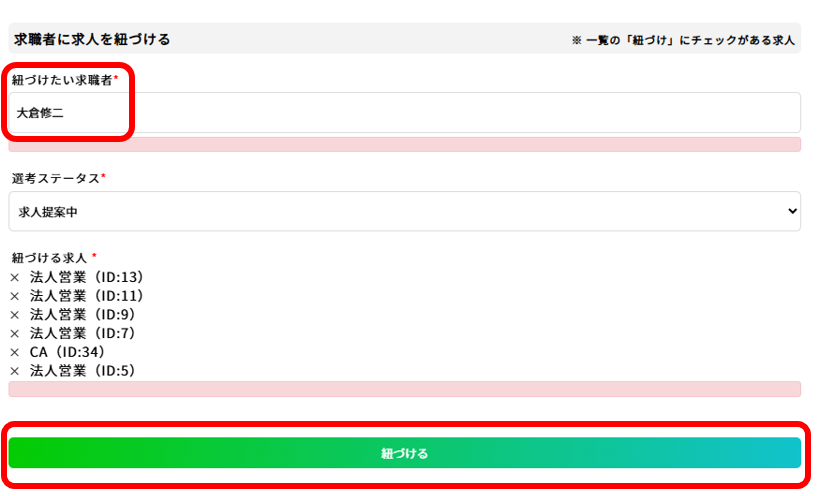828x496 pixels.
Task: Select the 法人営業 (ID:13) job label
Action: [87, 278]
